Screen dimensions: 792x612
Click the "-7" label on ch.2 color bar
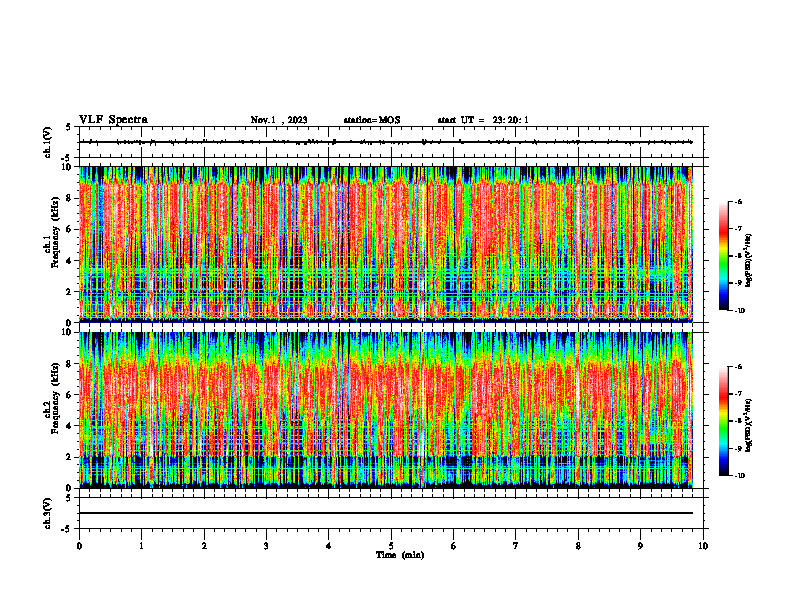click(737, 394)
